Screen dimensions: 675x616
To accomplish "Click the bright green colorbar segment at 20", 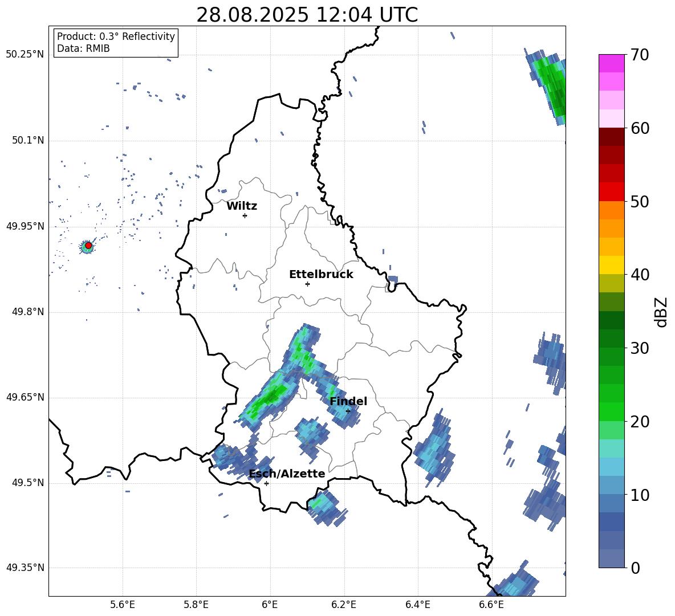I will click(611, 411).
